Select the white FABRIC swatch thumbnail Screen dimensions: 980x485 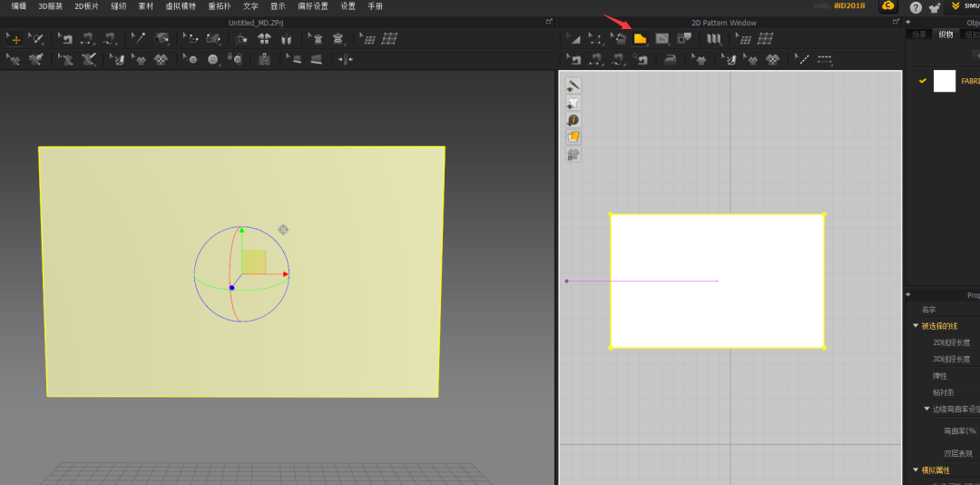(x=945, y=81)
